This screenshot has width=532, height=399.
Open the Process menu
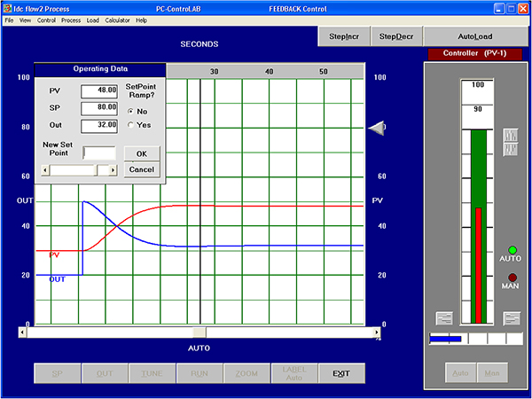click(71, 20)
